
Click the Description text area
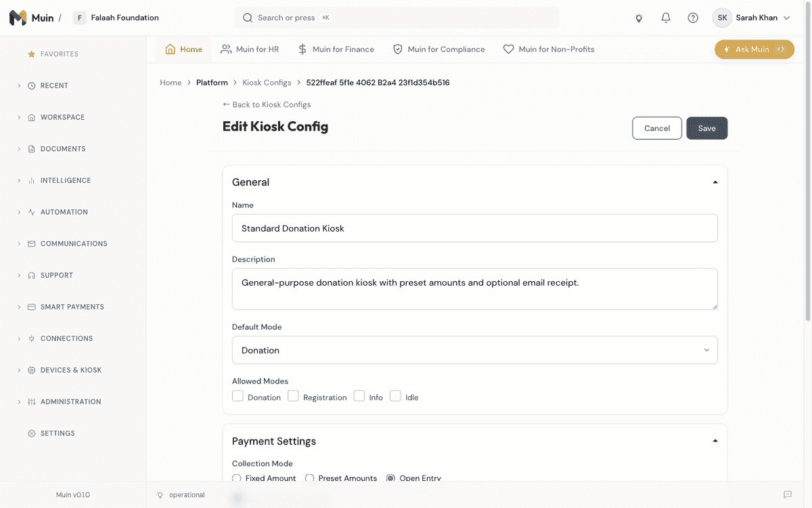click(x=475, y=289)
